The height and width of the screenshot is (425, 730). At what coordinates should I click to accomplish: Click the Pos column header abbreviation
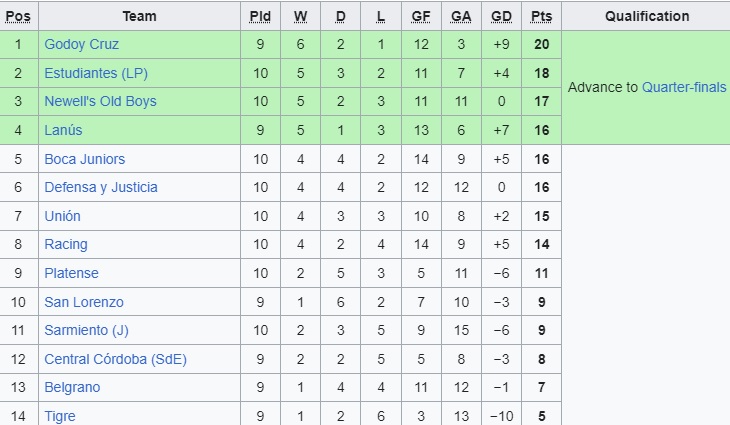(x=17, y=16)
